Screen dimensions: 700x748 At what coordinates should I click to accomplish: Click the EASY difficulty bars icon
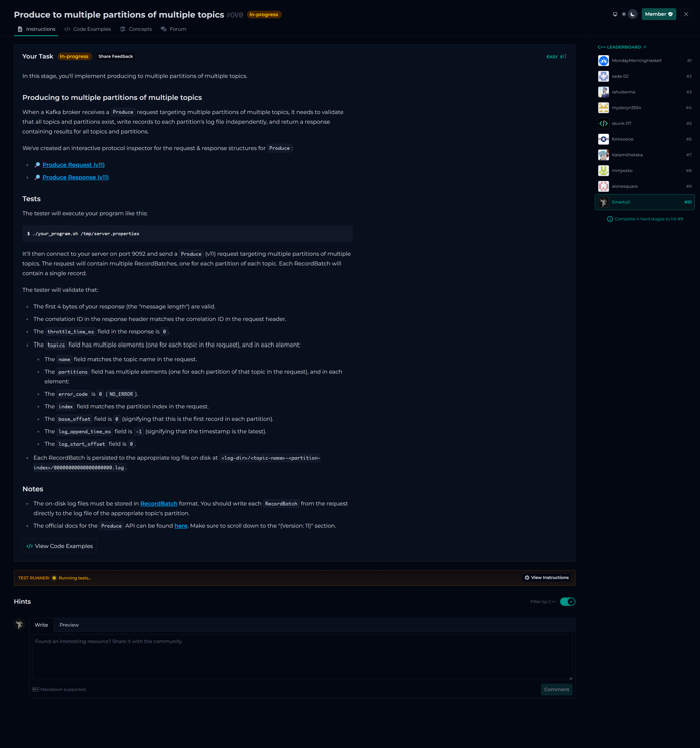point(563,56)
